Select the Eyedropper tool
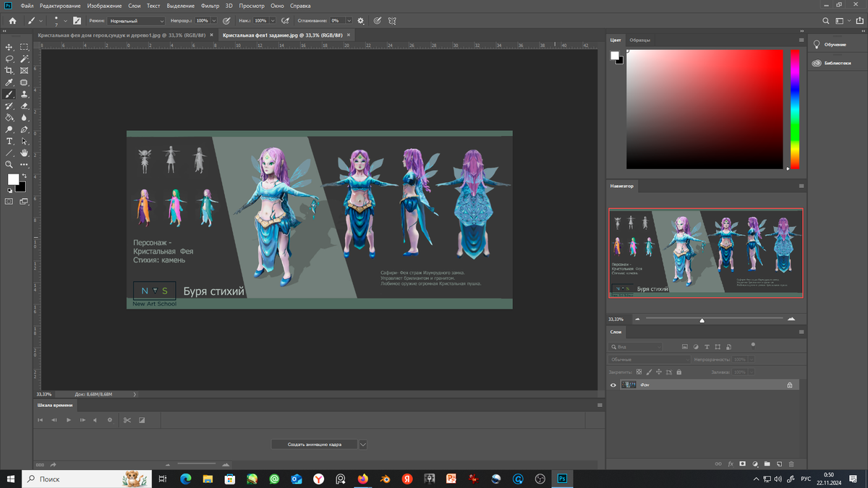This screenshot has width=868, height=488. coord(9,82)
